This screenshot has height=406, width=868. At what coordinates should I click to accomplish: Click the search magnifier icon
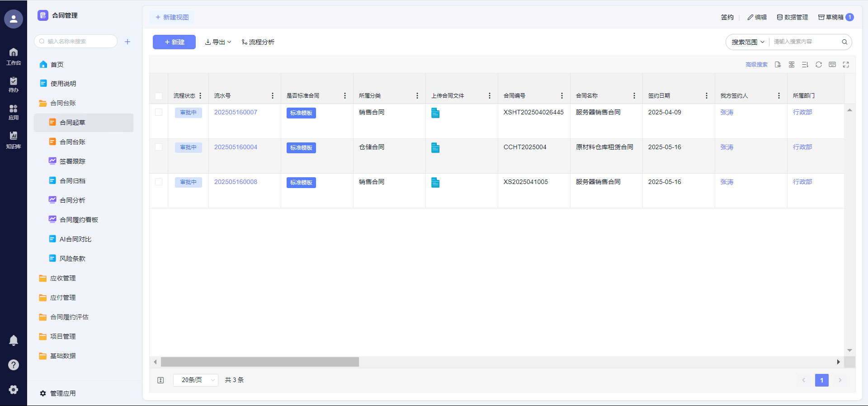(x=844, y=42)
